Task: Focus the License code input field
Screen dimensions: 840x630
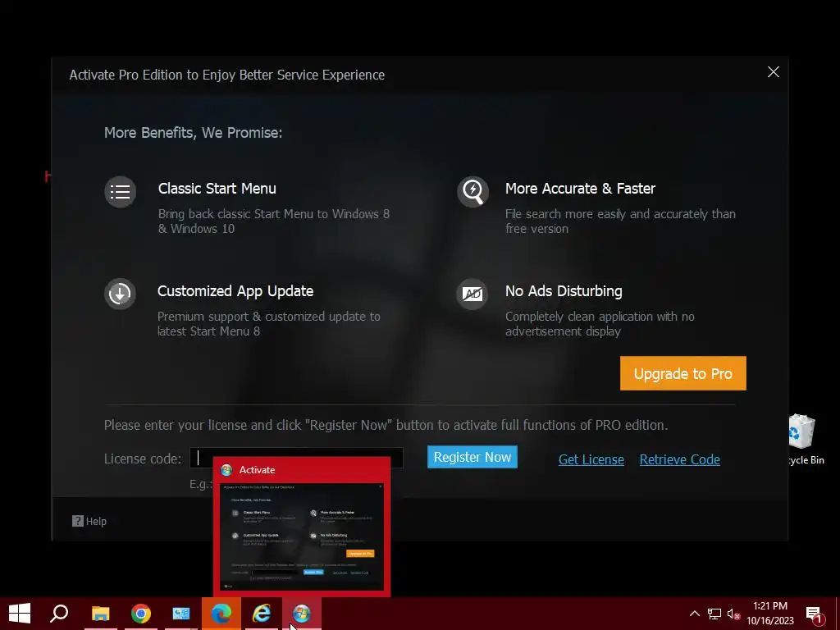Action: point(296,458)
